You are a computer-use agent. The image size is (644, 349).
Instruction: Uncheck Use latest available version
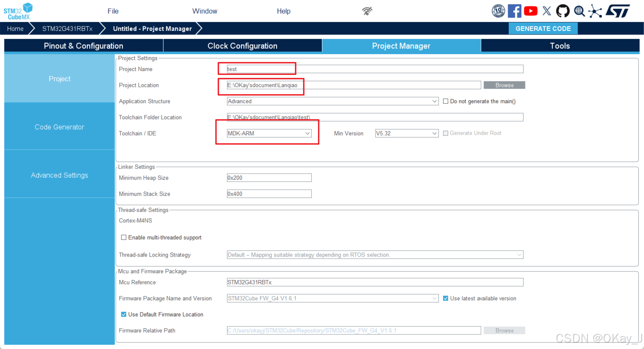click(x=446, y=298)
